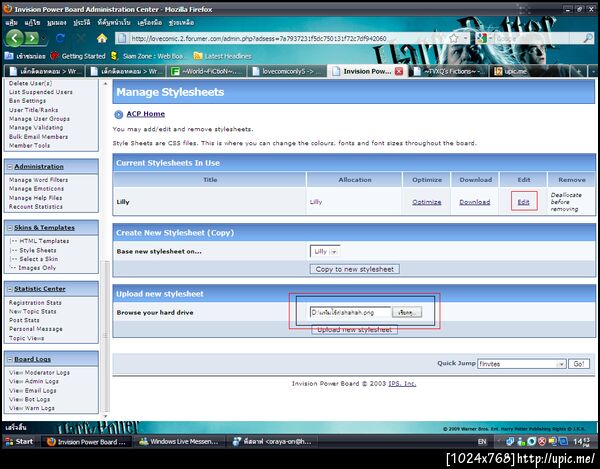The width and height of the screenshot is (600, 469).
Task: Click the Optimize link for Lilly
Action: click(427, 202)
